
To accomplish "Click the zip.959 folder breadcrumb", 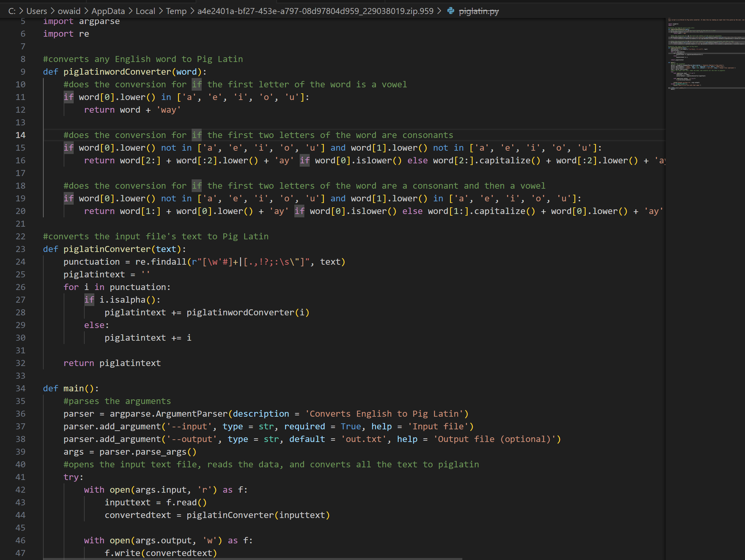I will click(315, 11).
